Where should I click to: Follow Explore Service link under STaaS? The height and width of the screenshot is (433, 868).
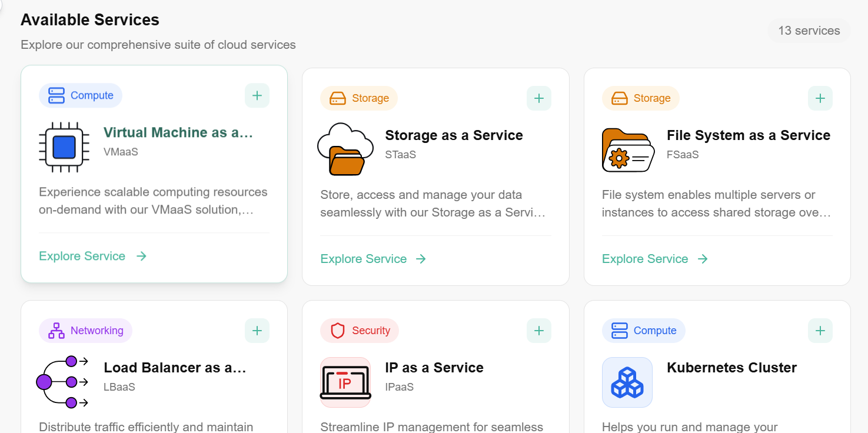point(373,259)
